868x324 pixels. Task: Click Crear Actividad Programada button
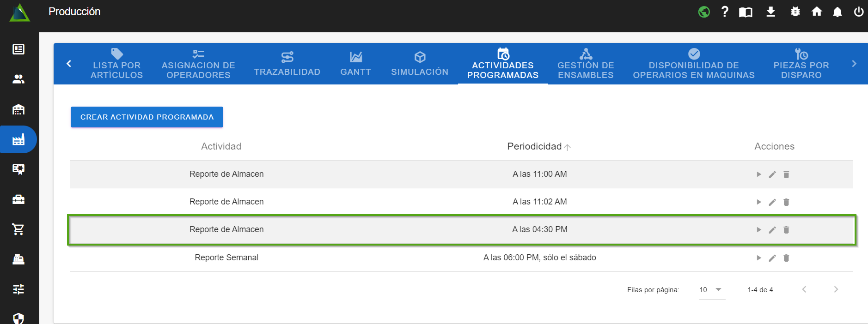tap(147, 117)
